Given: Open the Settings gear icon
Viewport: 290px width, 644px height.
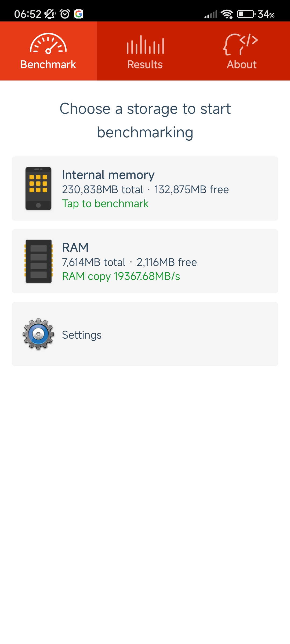Looking at the screenshot, I should 38,334.
